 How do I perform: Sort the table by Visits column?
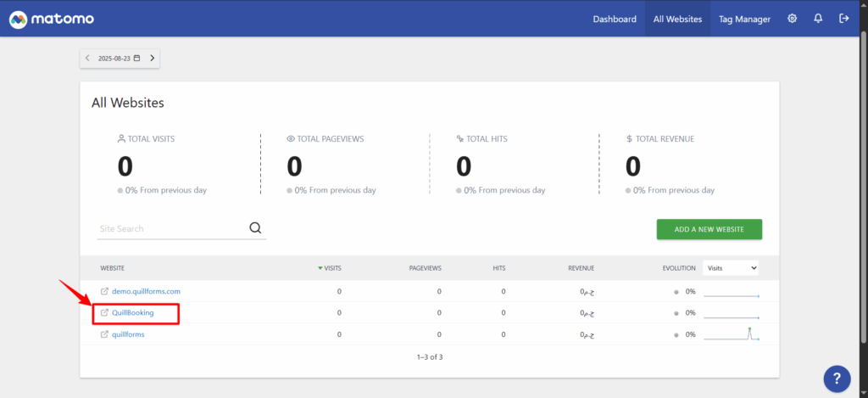click(330, 268)
